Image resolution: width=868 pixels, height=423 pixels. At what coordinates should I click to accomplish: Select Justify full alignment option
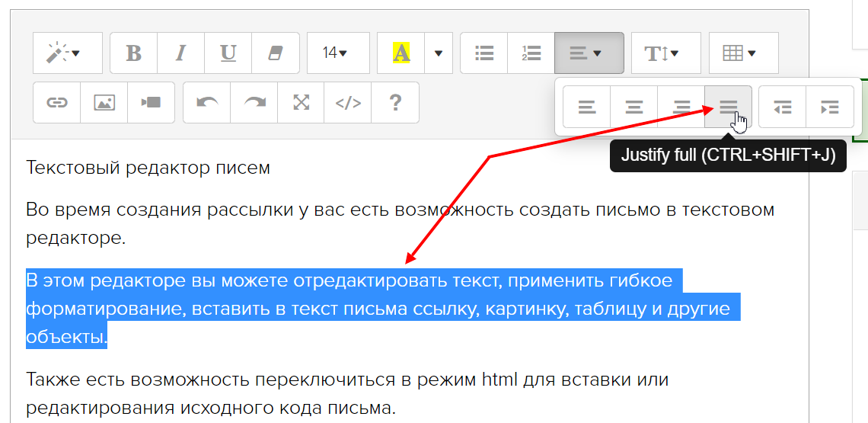(729, 107)
